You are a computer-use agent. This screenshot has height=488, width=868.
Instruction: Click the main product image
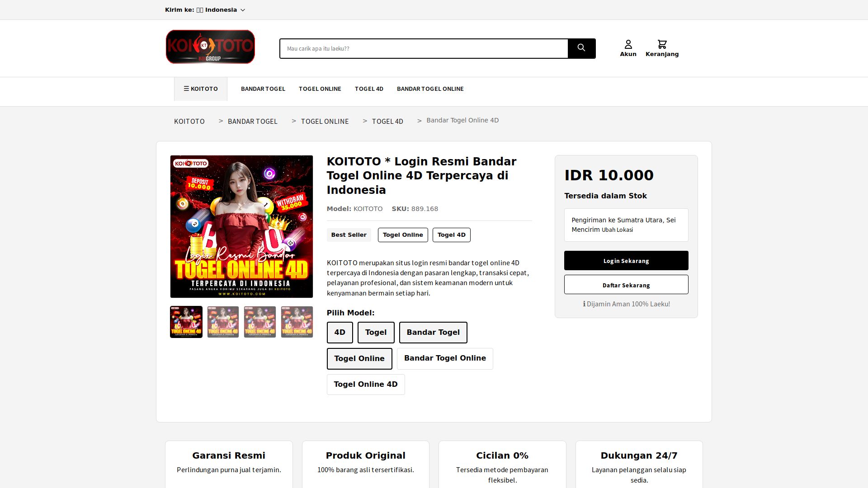coord(241,226)
